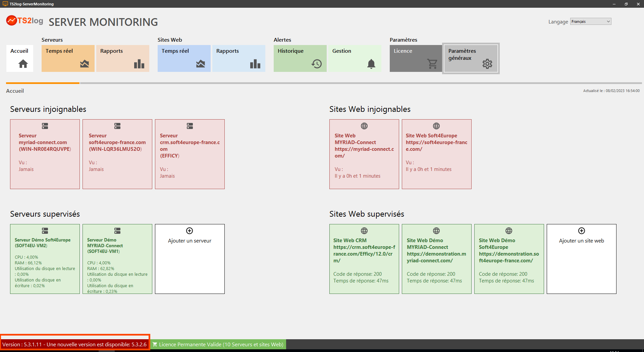The width and height of the screenshot is (644, 352).
Task: Click server icon on SOFT4EU-VM1 card
Action: [x=117, y=231]
